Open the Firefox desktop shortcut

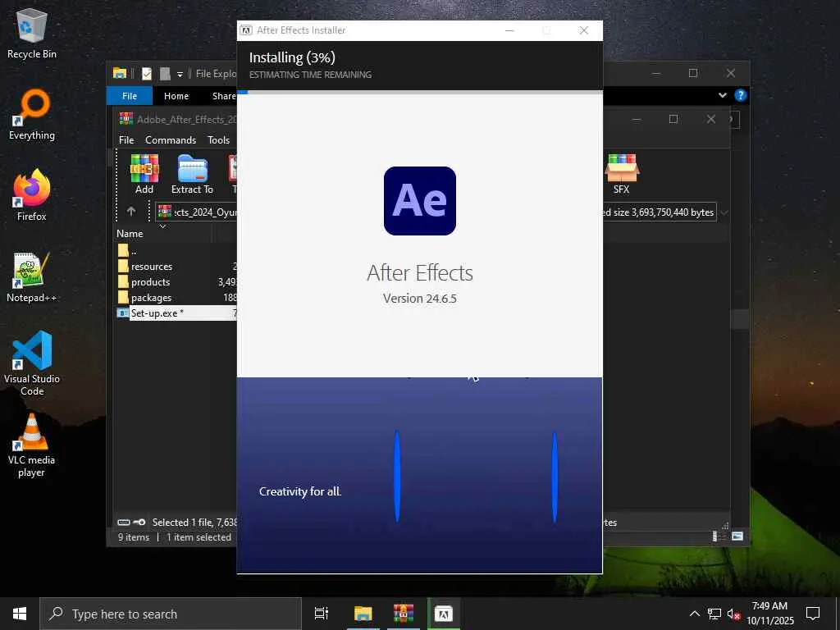click(x=32, y=195)
